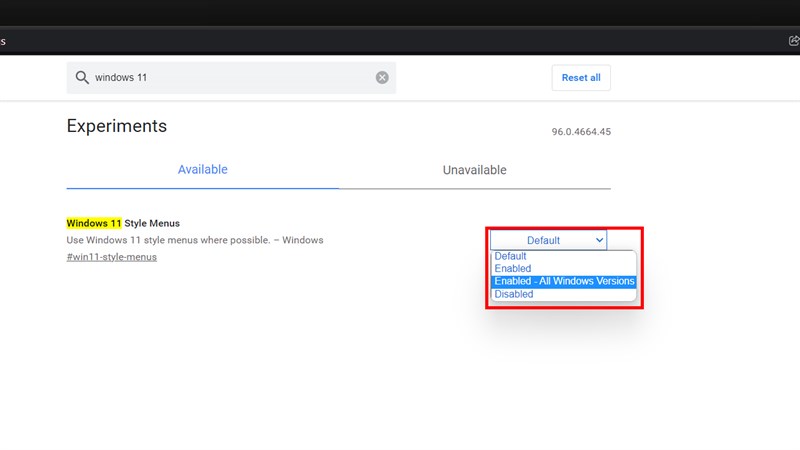
Task: Click the Windows 11 Style Menus title
Action: [x=123, y=223]
